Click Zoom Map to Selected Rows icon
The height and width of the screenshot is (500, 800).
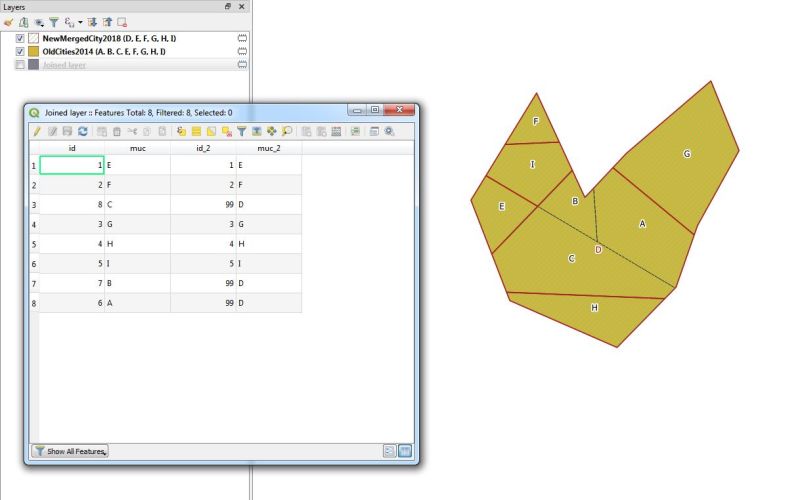pyautogui.click(x=287, y=132)
